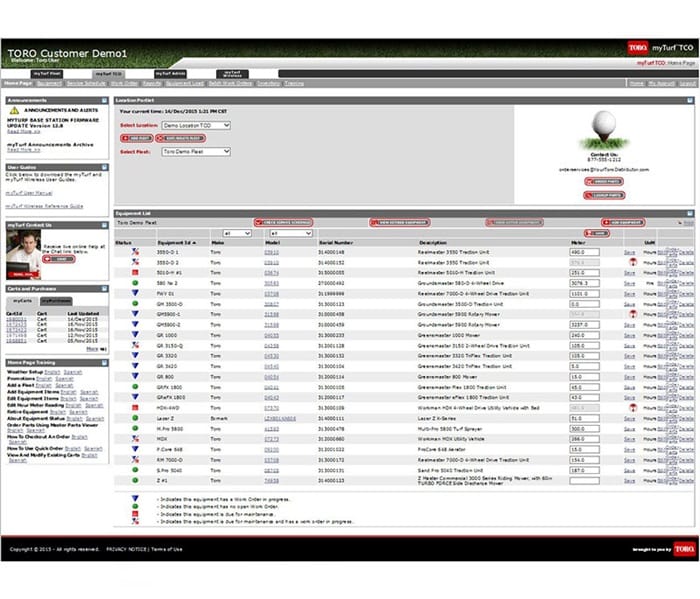The width and height of the screenshot is (700, 599).
Task: Sort by Equipment Id column header
Action: (x=176, y=243)
